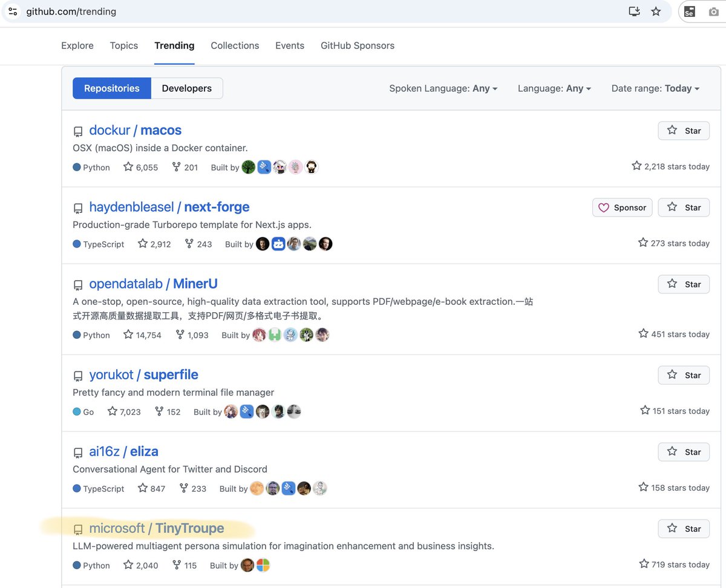Expand the Language: Any filter dropdown
This screenshot has height=588, width=726.
(x=555, y=88)
